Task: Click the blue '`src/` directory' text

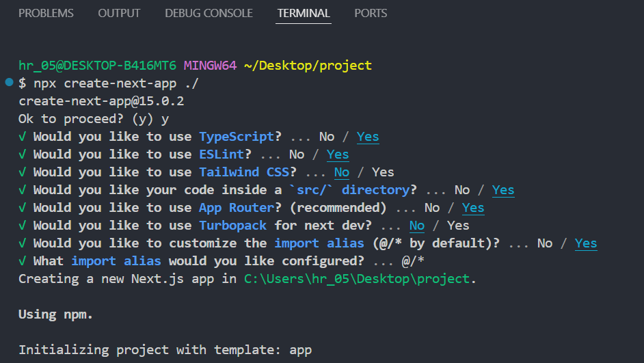Action: tap(349, 190)
